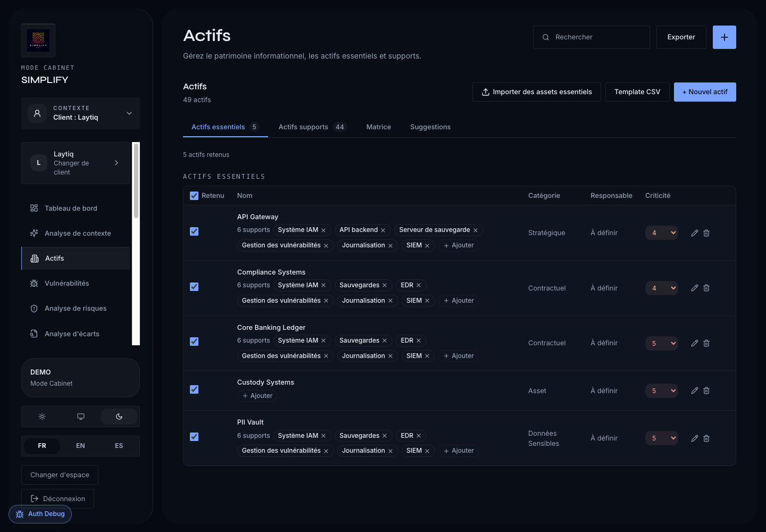Click the sidebar navigation scrollbar
Image resolution: width=766 pixels, height=532 pixels.
[x=136, y=181]
